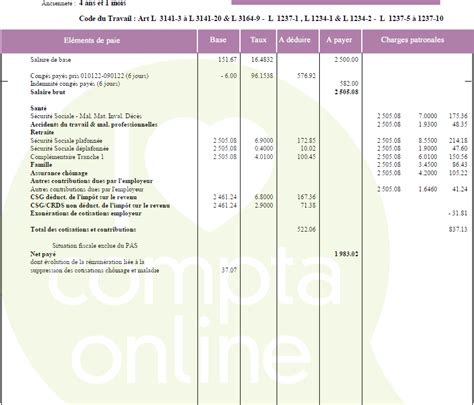474x405 pixels.
Task: Click the 105.22 employer charge amount
Action: point(458,173)
